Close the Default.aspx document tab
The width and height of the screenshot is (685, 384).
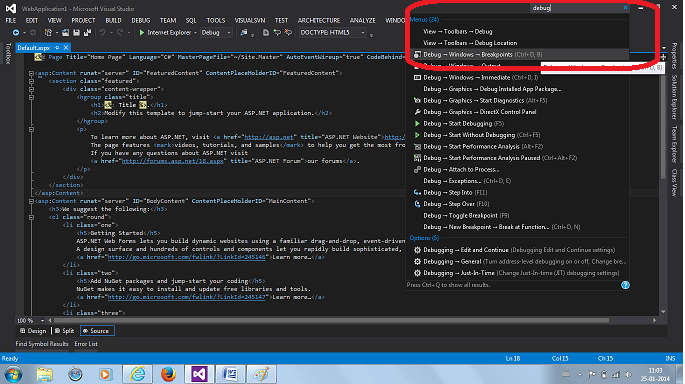pyautogui.click(x=66, y=48)
